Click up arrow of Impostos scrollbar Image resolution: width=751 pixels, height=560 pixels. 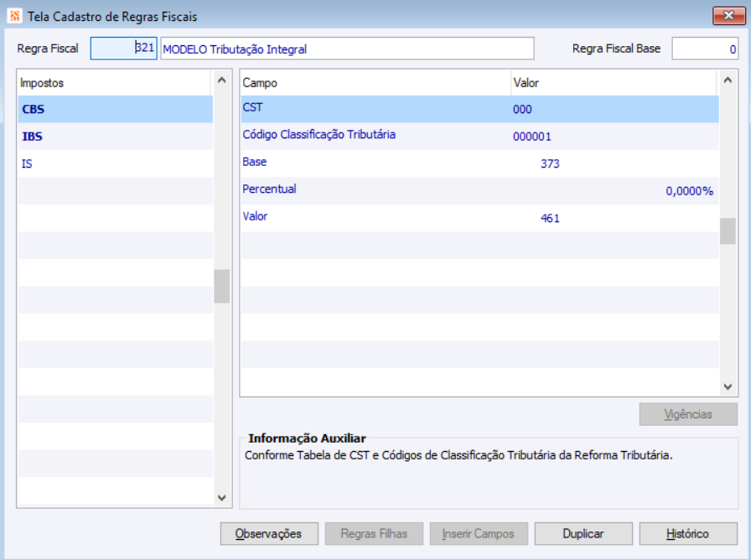pyautogui.click(x=222, y=80)
